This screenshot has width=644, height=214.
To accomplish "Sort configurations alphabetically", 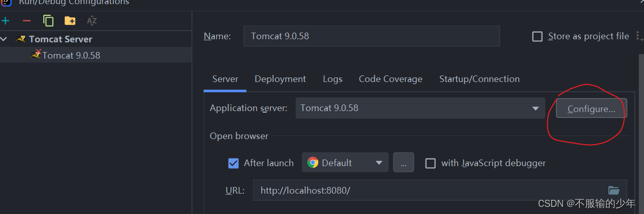I will tap(92, 21).
